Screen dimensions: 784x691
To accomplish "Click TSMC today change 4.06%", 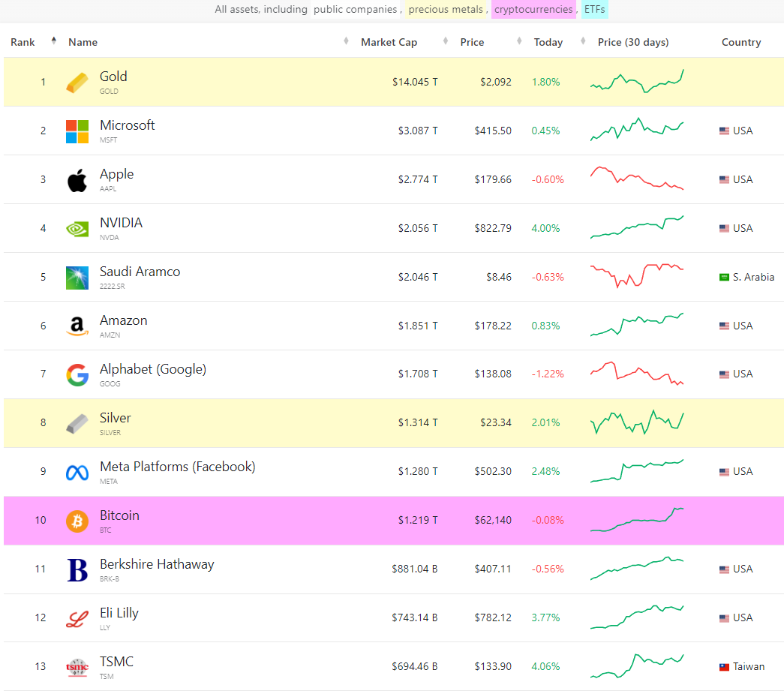I will click(545, 667).
